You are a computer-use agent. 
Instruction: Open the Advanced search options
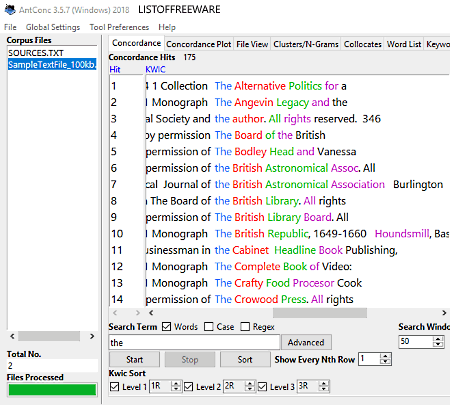coord(306,342)
